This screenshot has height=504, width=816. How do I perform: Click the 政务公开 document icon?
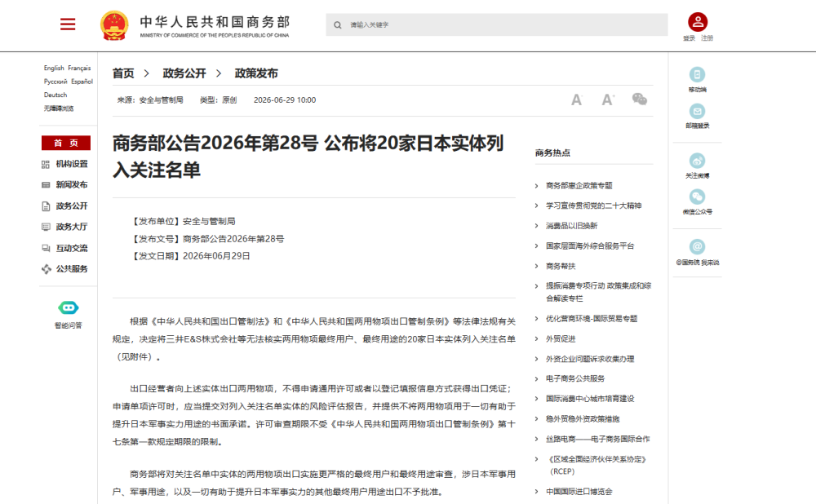pos(46,206)
